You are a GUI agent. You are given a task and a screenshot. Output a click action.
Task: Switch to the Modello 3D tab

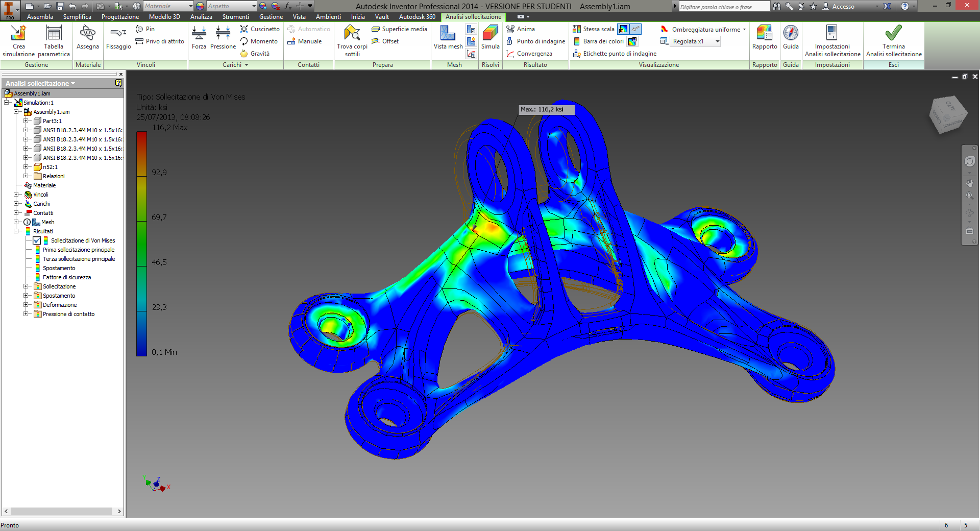(164, 17)
